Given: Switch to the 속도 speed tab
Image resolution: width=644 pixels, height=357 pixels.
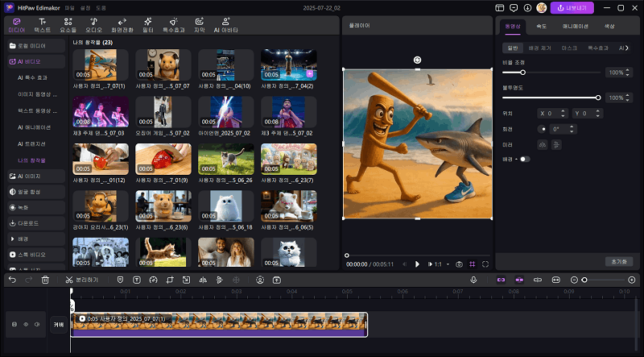Looking at the screenshot, I should tap(541, 27).
